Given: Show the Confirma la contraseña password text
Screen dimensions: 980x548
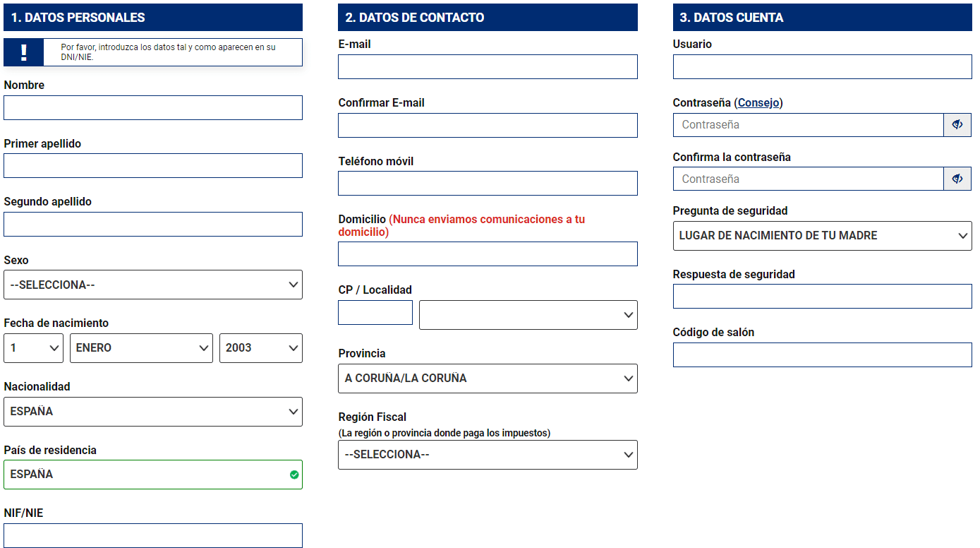Looking at the screenshot, I should (x=957, y=179).
